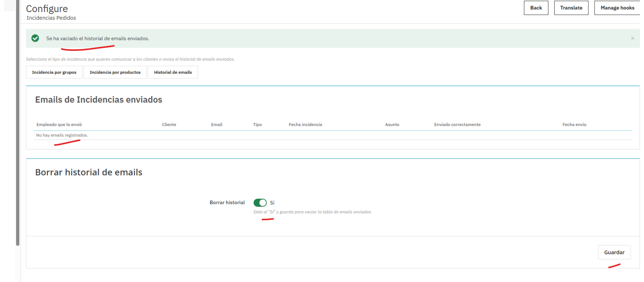Click the vertical scrollbar on the left edge
This screenshot has height=282, width=644.
[x=18, y=121]
